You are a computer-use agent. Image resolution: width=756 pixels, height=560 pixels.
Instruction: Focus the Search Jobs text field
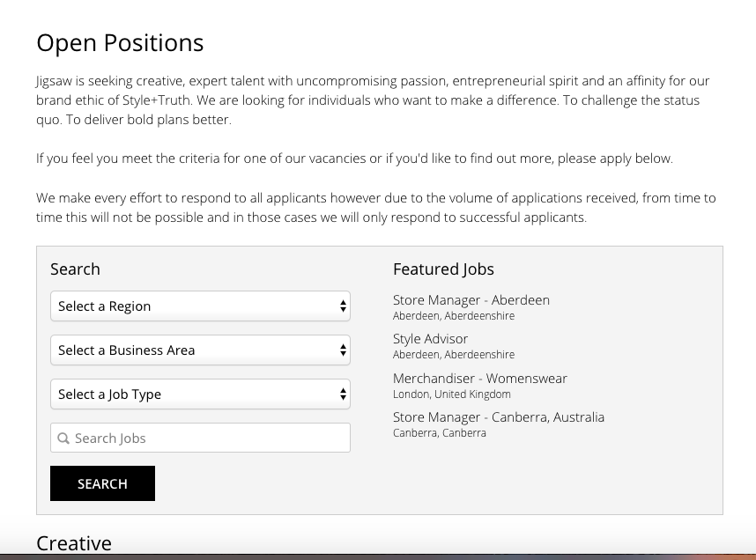(x=200, y=438)
